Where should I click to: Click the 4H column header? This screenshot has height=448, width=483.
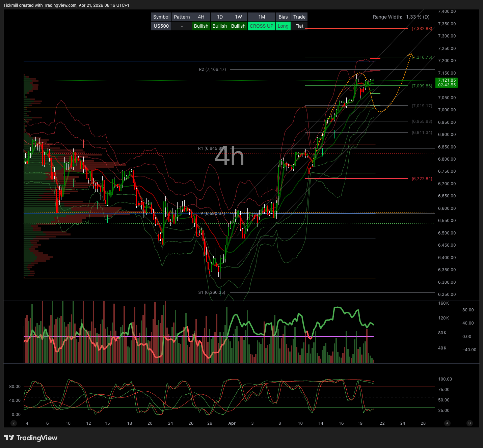pos(201,17)
